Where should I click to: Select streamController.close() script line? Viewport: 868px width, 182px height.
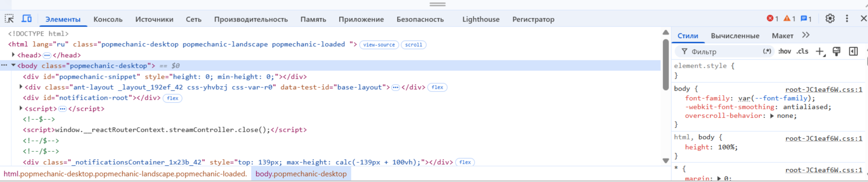pos(165,130)
